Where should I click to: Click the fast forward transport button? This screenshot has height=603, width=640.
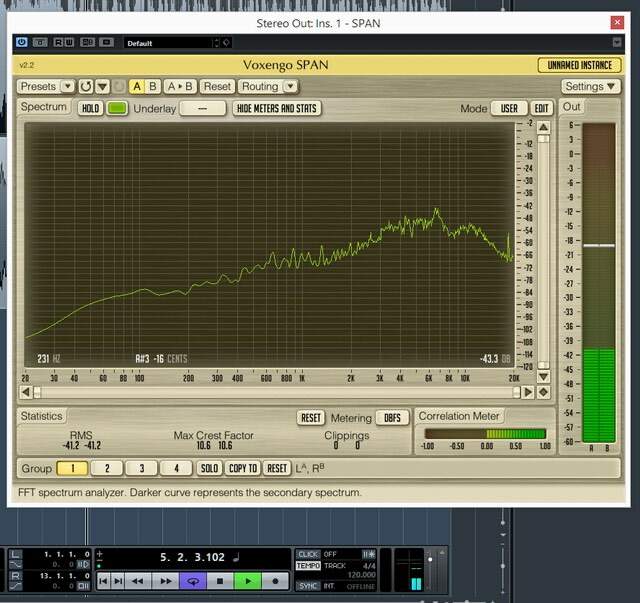tap(164, 581)
